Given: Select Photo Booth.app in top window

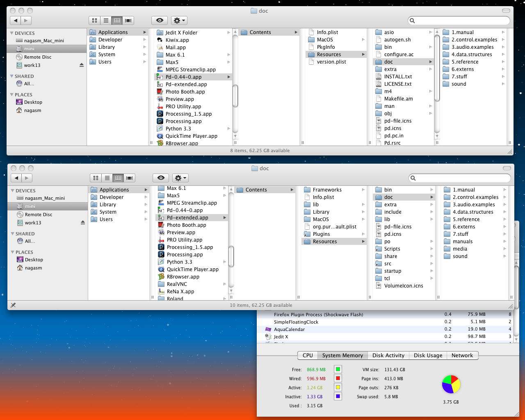Looking at the screenshot, I should (x=185, y=92).
